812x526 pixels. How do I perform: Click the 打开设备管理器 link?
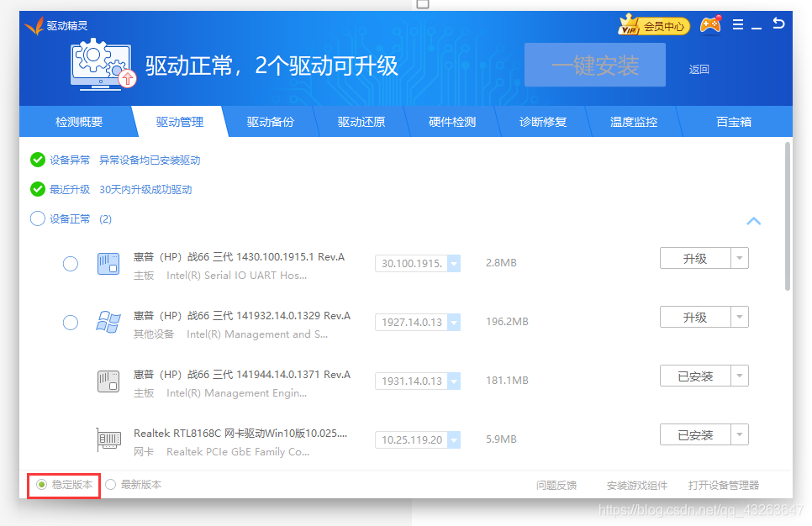(724, 485)
